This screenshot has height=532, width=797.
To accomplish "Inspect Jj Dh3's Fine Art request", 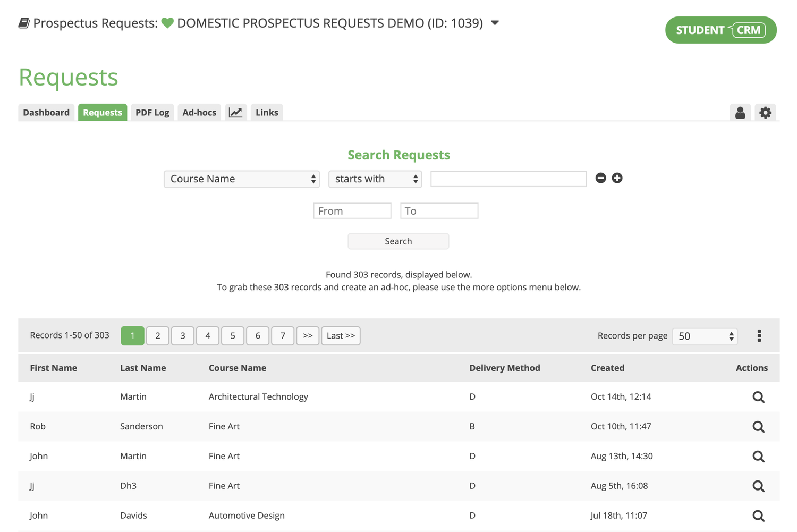I will [x=758, y=485].
